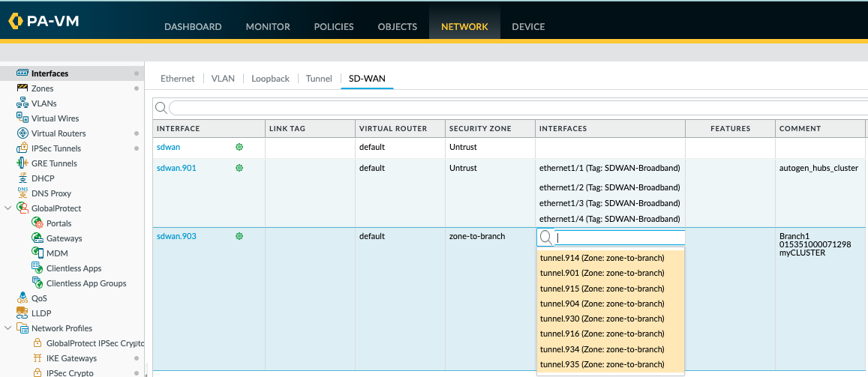Screen dimensions: 868x377
Task: Click the DNS Proxy icon
Action: (23, 193)
